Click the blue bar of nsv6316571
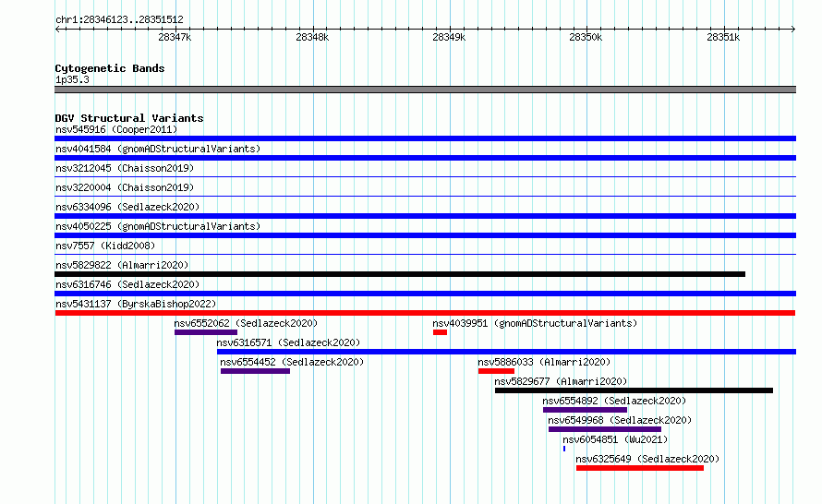Image resolution: width=822 pixels, height=504 pixels. [x=506, y=352]
